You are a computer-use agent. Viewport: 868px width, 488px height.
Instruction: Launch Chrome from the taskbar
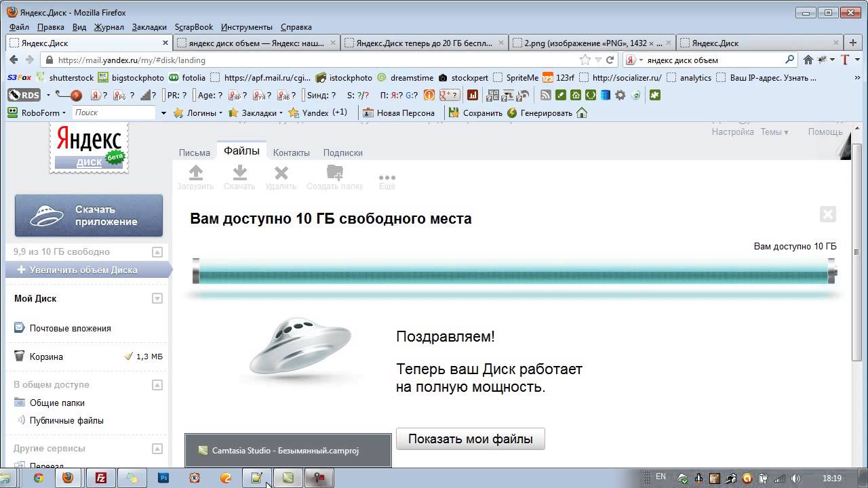pyautogui.click(x=39, y=478)
